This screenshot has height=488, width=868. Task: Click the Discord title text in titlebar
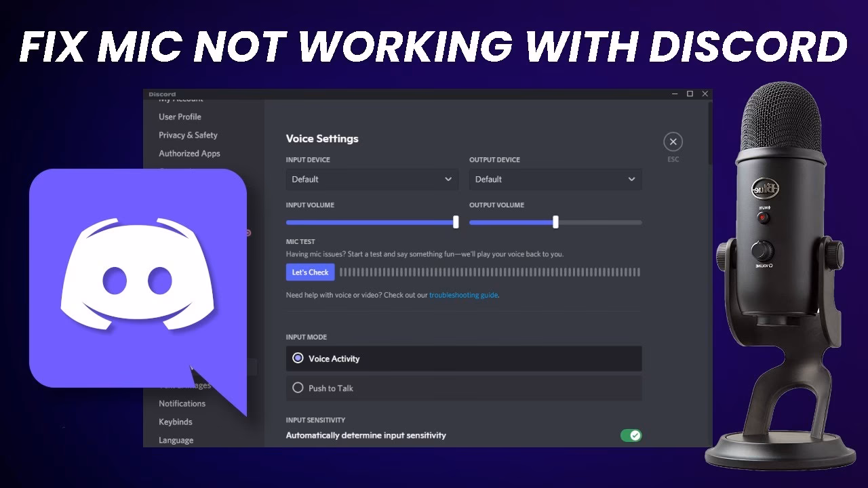(x=162, y=94)
